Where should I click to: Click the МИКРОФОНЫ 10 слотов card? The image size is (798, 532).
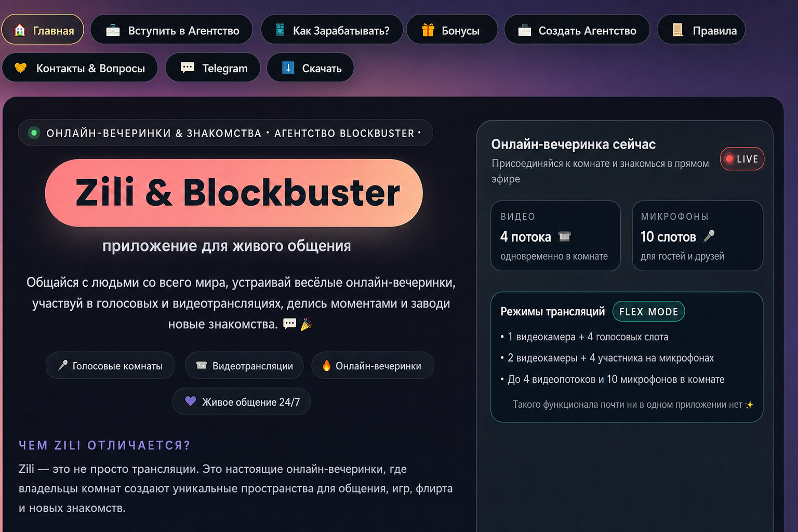pos(698,236)
